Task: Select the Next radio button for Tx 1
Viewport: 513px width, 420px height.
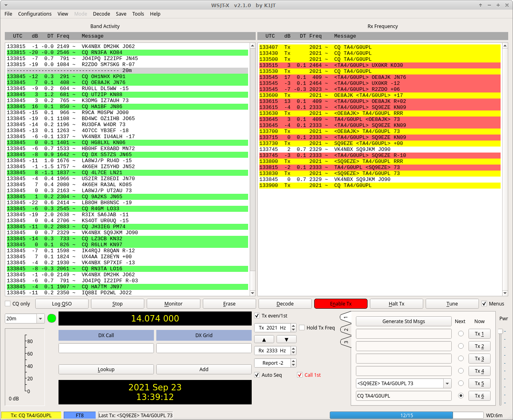Action: (x=461, y=334)
